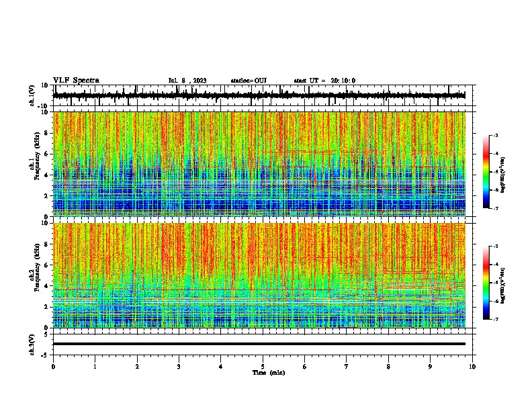This screenshot has height=411, width=532.
Task: Click the "4" kHz tick on ch.2 frequency axis
Action: [x=47, y=286]
